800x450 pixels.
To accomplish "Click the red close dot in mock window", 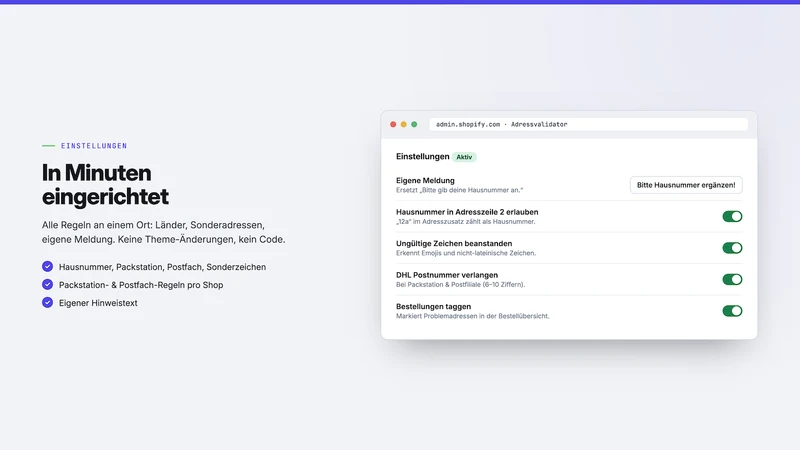I will tap(393, 124).
